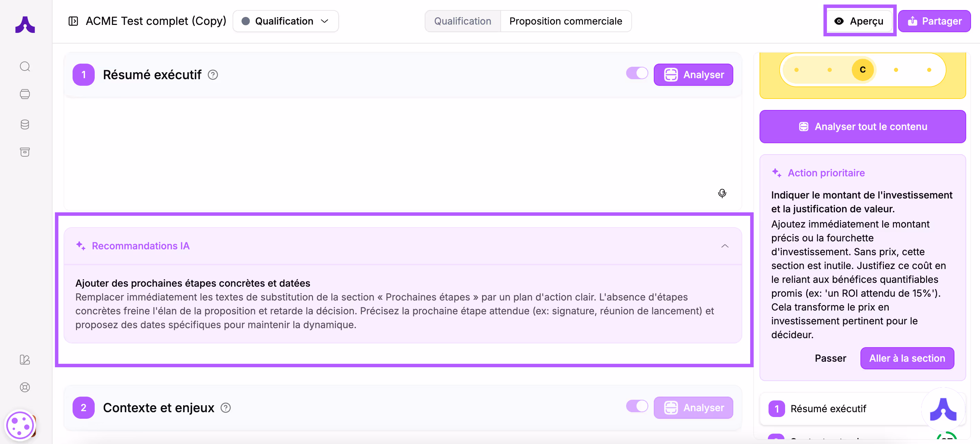Click the sidebar panel toggle icon

pos(73,21)
